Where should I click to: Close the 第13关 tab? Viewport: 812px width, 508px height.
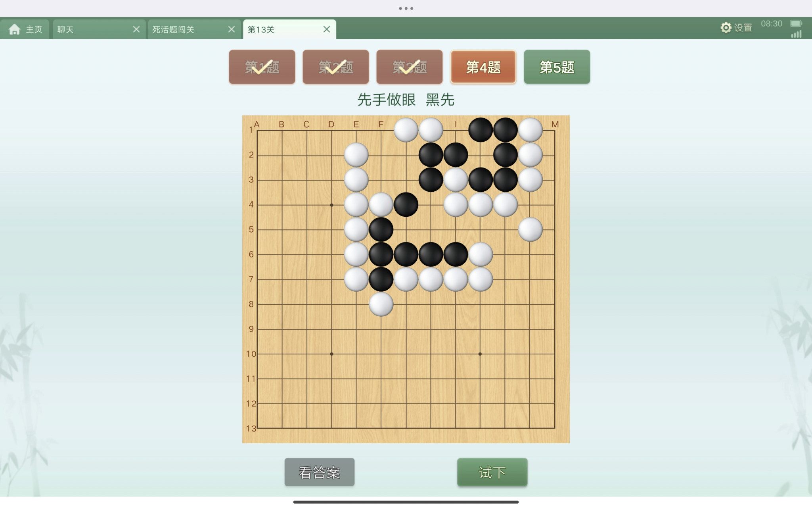click(x=327, y=29)
